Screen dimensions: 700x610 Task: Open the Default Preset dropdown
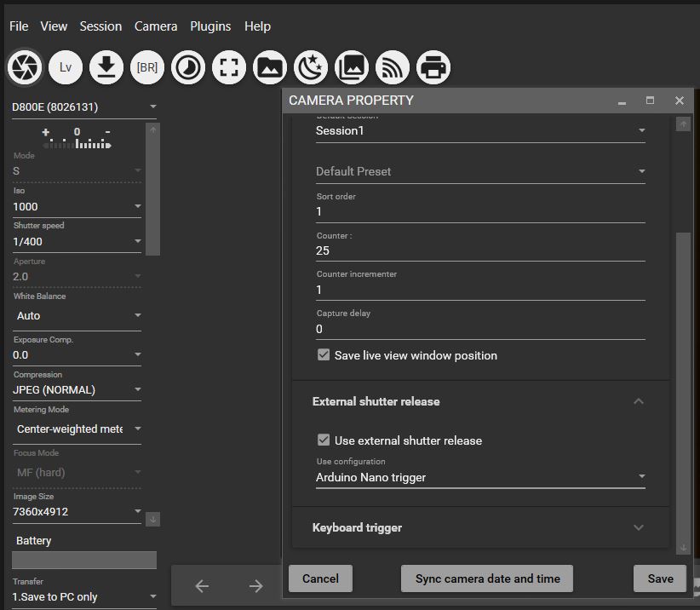click(x=480, y=171)
